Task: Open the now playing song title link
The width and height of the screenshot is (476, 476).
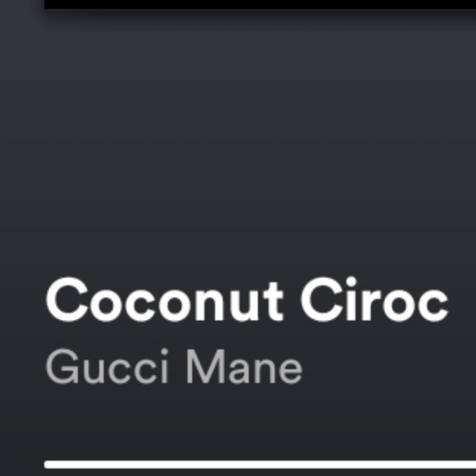Action: tap(247, 300)
